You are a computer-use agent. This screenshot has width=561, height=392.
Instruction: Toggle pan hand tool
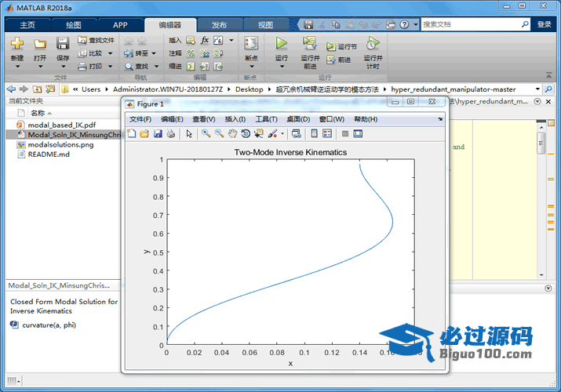[x=232, y=133]
